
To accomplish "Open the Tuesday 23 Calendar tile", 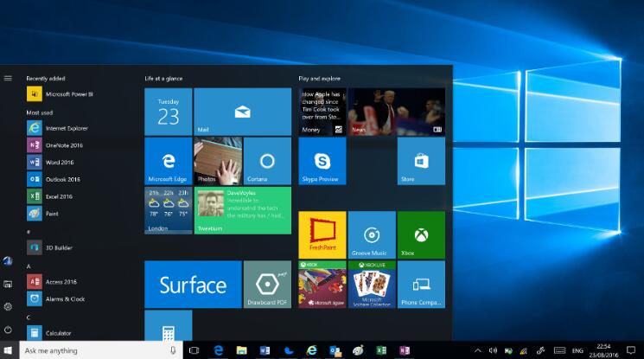I will tap(169, 112).
